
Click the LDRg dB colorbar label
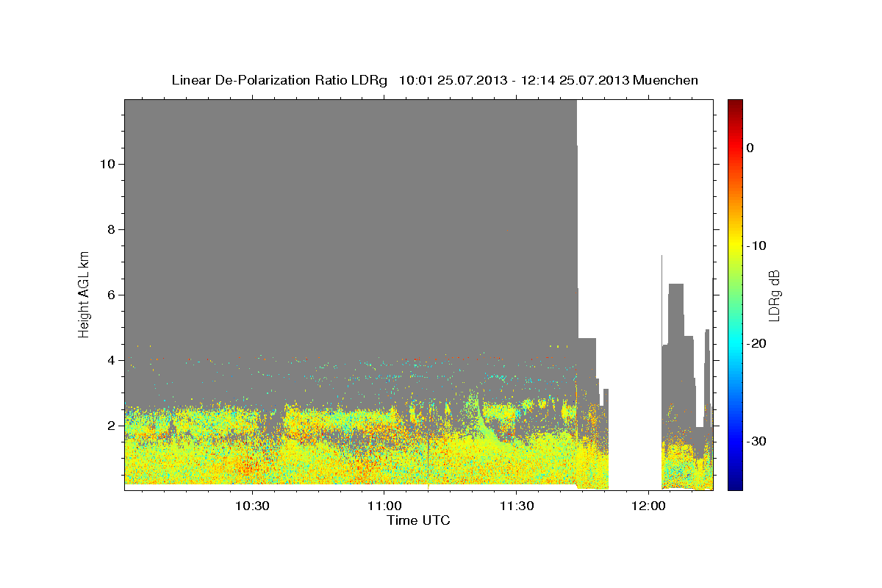(x=774, y=295)
